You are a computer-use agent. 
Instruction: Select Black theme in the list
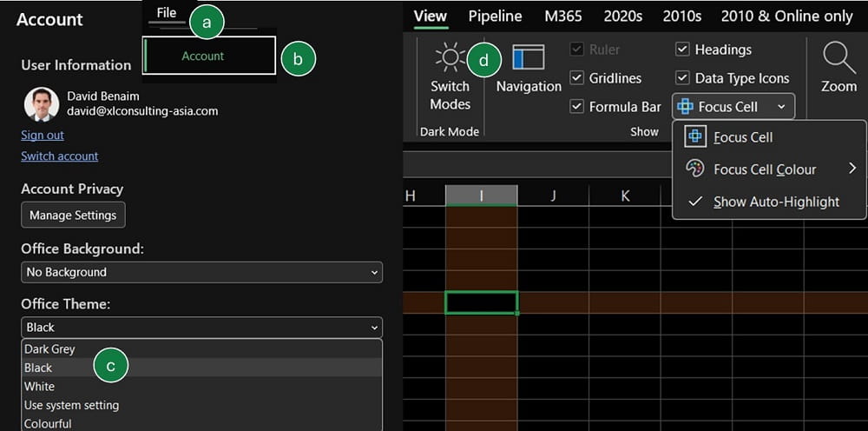pos(201,368)
